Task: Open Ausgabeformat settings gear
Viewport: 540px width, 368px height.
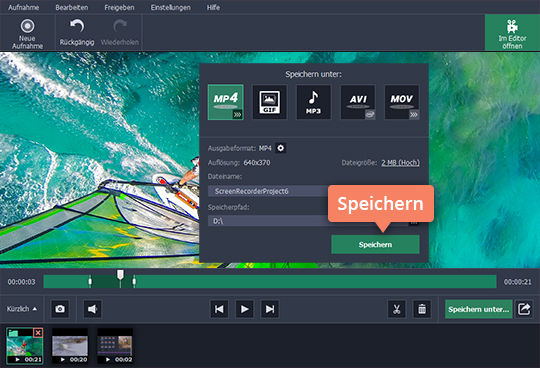Action: click(x=281, y=148)
